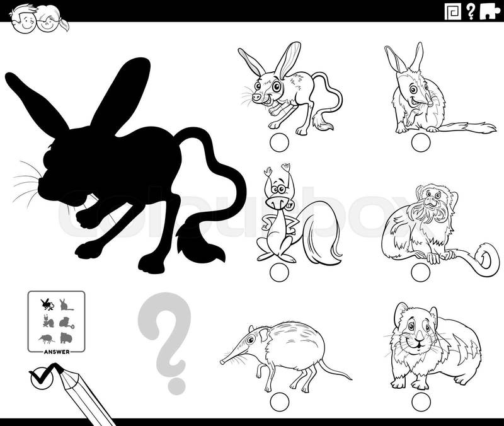Mark the circle below the squirrel

point(278,272)
